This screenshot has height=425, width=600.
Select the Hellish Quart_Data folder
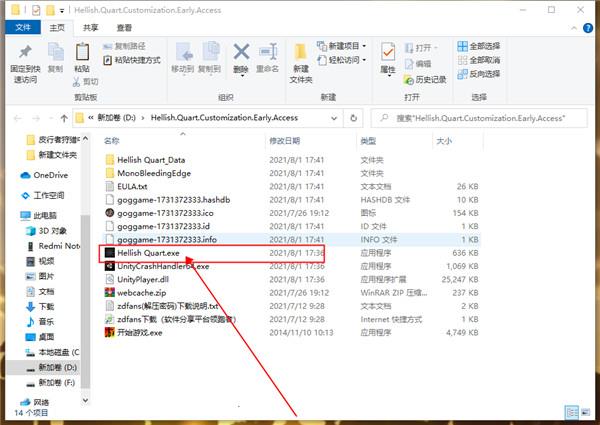click(x=145, y=160)
